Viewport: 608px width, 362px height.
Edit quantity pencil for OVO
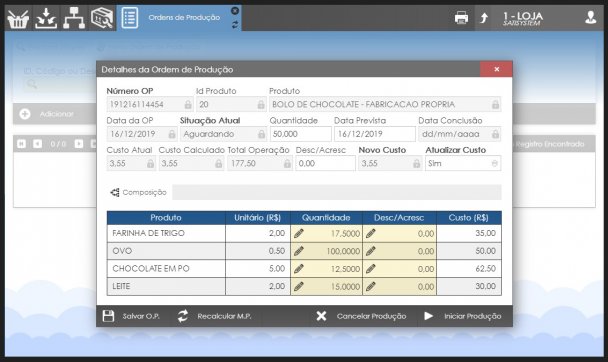click(x=299, y=251)
